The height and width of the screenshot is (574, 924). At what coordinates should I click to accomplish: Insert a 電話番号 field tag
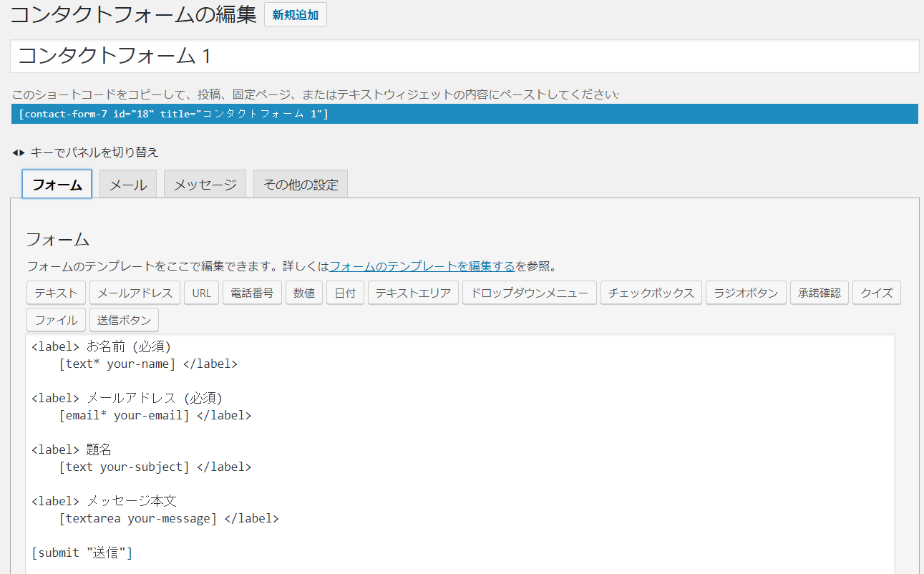[x=253, y=293]
